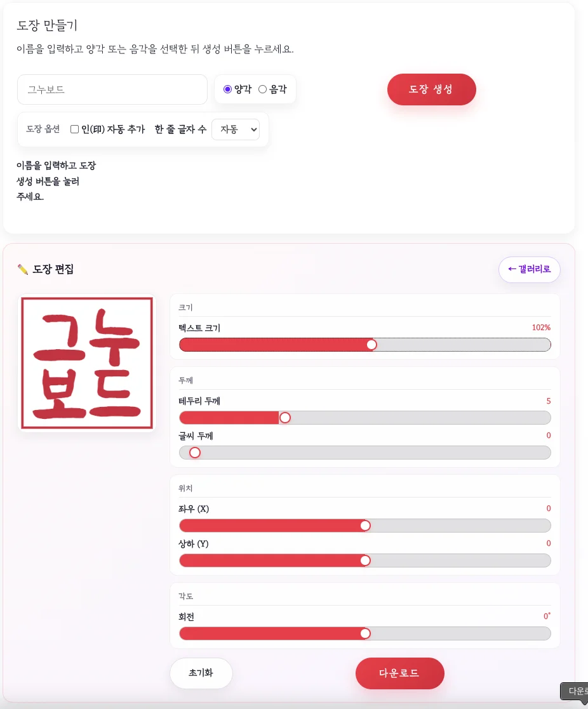Click the red stamp preview image
Viewport: 588px width, 709px height.
click(x=87, y=363)
